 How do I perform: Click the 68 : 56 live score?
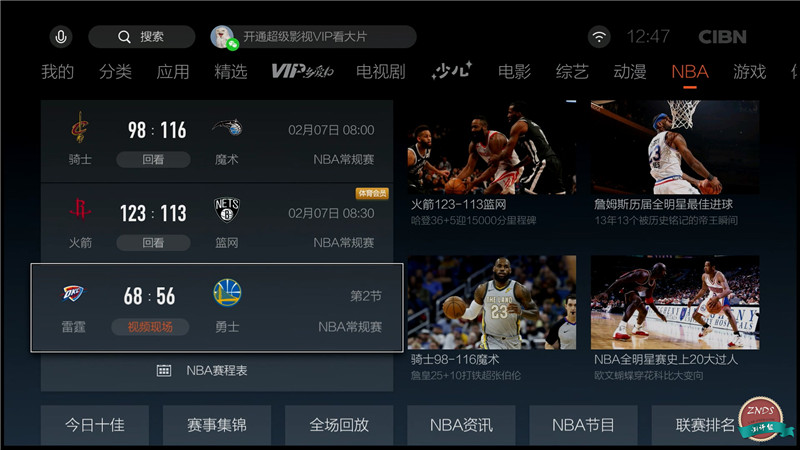[x=149, y=296]
